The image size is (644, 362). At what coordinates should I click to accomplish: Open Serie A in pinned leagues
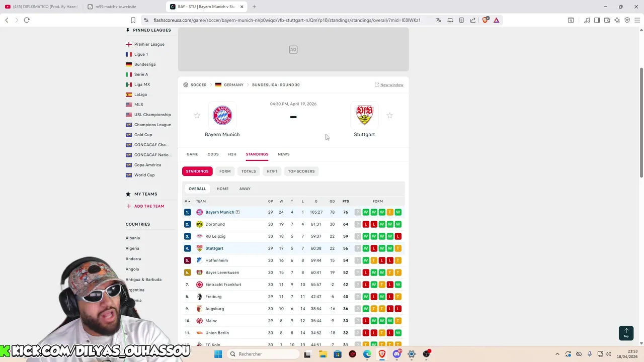point(141,74)
